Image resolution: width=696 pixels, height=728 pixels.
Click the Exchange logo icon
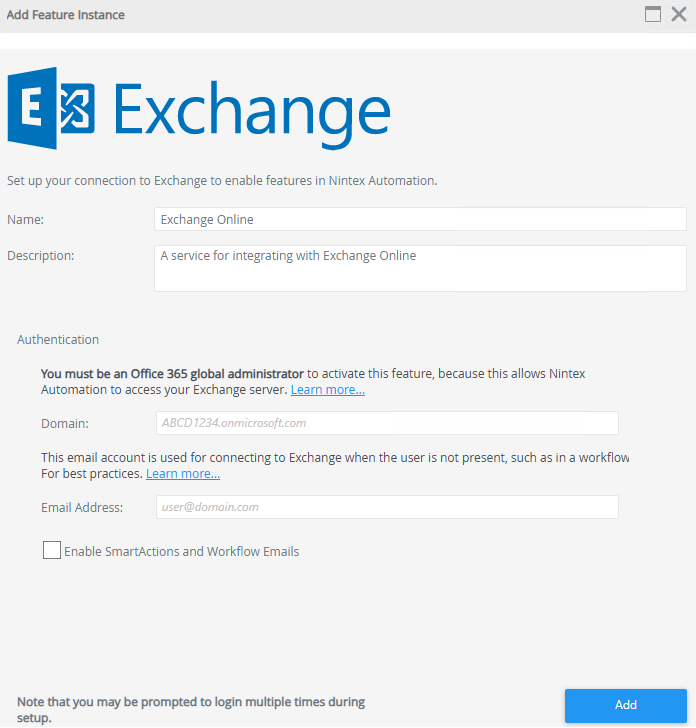click(52, 108)
